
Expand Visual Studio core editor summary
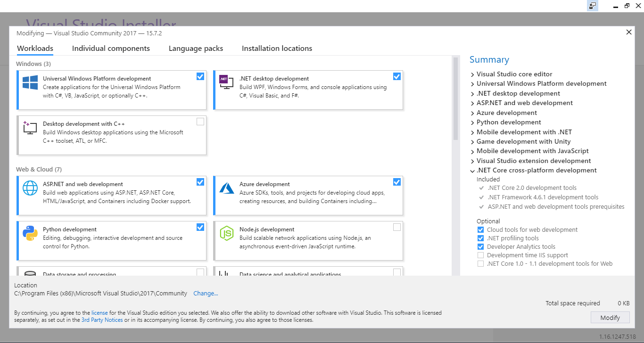[x=472, y=74]
